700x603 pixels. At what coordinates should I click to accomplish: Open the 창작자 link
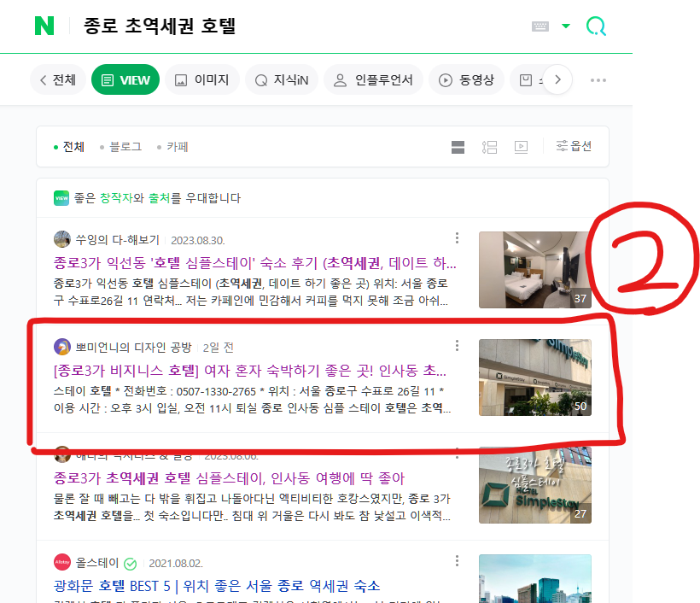pos(116,198)
